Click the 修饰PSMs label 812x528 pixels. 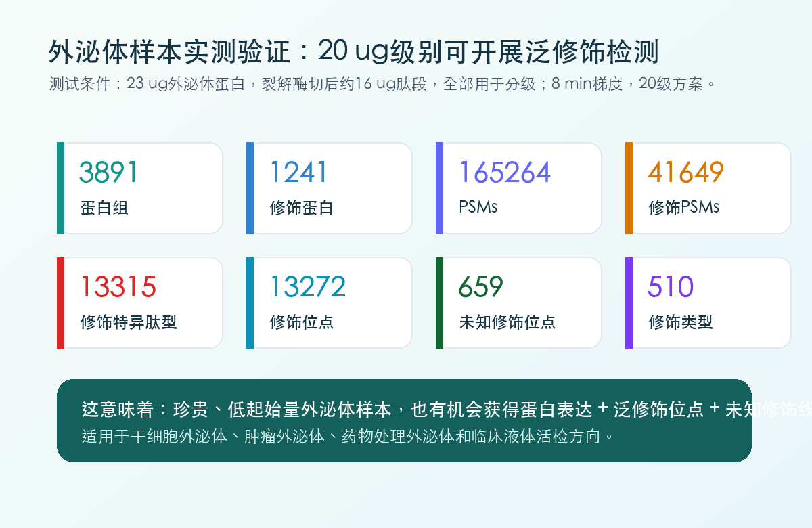[684, 208]
